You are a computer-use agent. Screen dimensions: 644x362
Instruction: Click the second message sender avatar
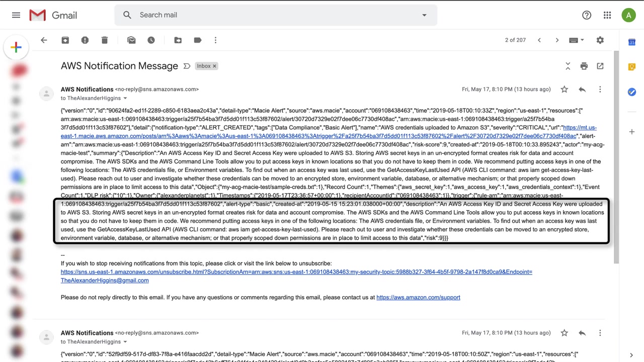pyautogui.click(x=46, y=337)
